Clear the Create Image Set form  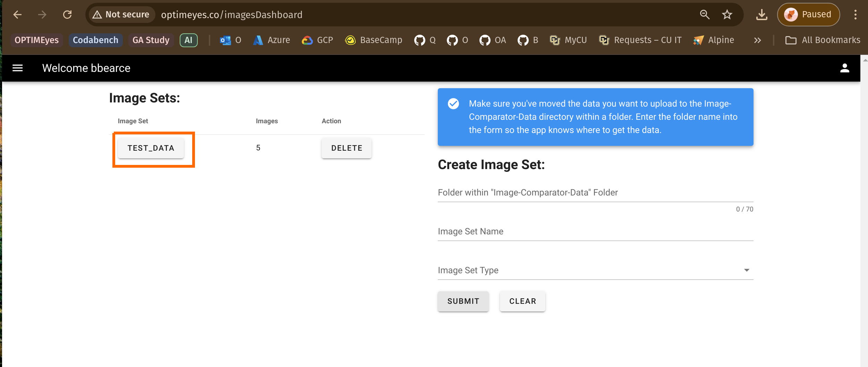click(522, 301)
